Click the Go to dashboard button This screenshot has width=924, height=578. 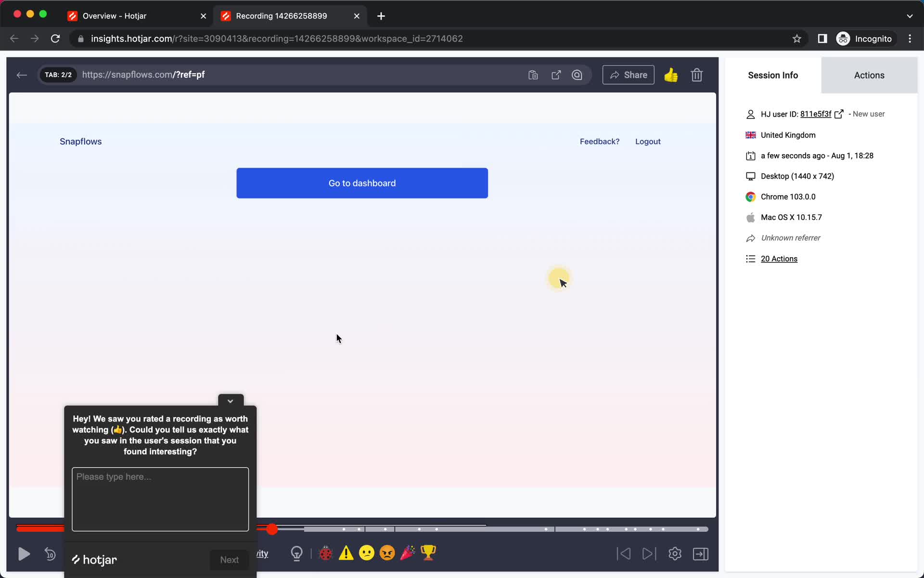tap(362, 183)
